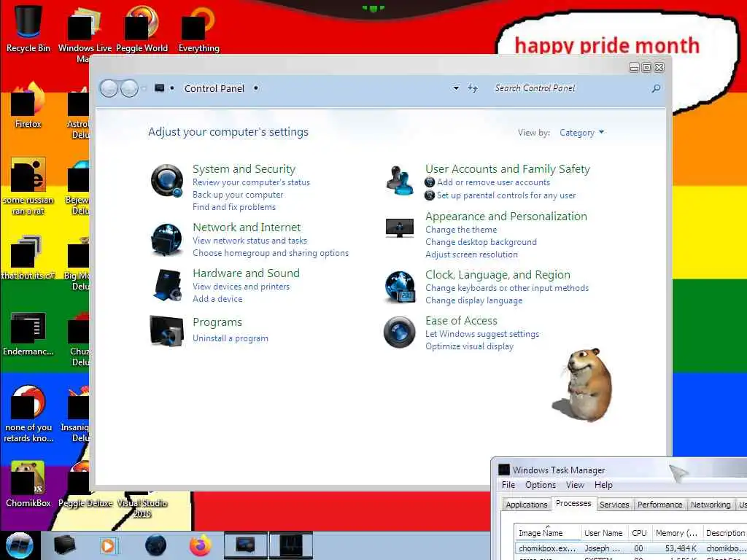Click View network status and tasks
The width and height of the screenshot is (747, 560).
(249, 241)
